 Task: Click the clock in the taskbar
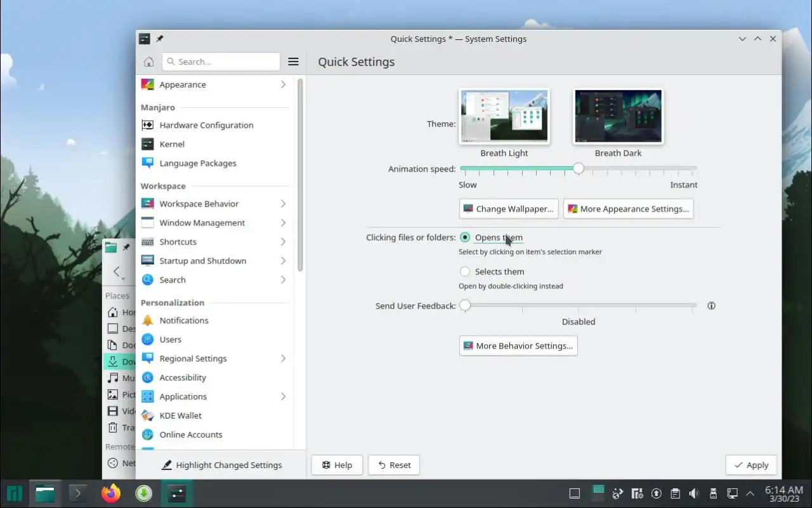tap(784, 493)
